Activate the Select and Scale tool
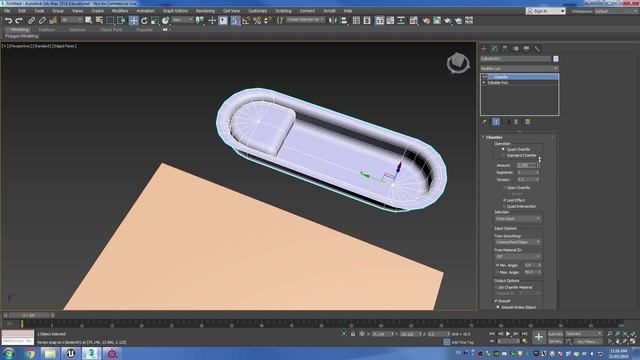 tap(155, 20)
